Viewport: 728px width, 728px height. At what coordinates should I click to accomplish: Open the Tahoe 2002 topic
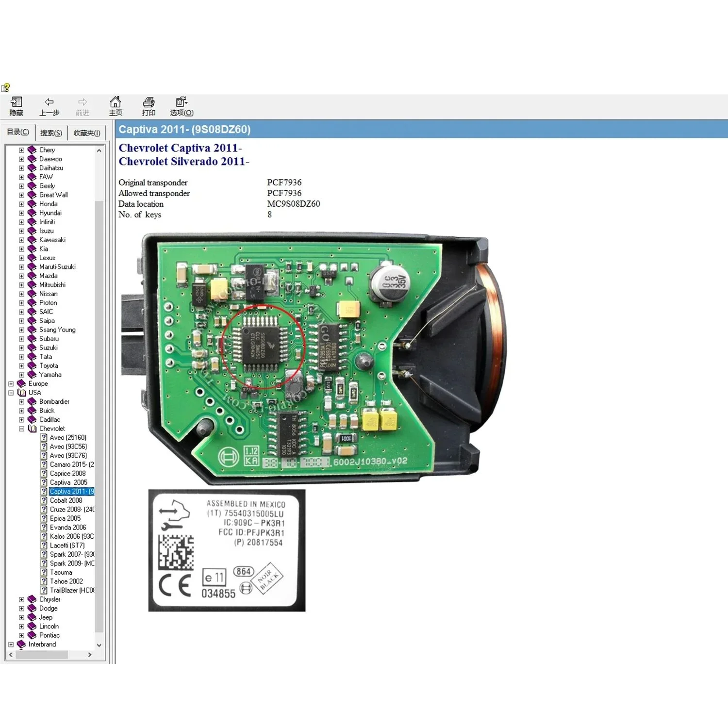pos(66,581)
